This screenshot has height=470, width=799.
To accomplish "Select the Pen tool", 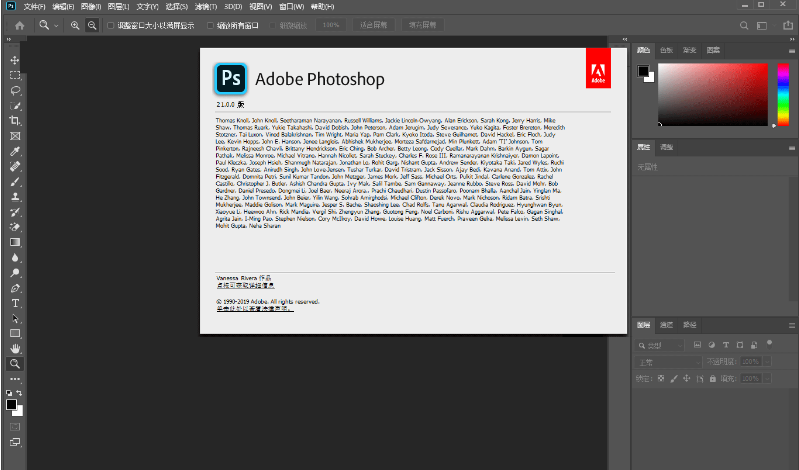I will pos(15,288).
